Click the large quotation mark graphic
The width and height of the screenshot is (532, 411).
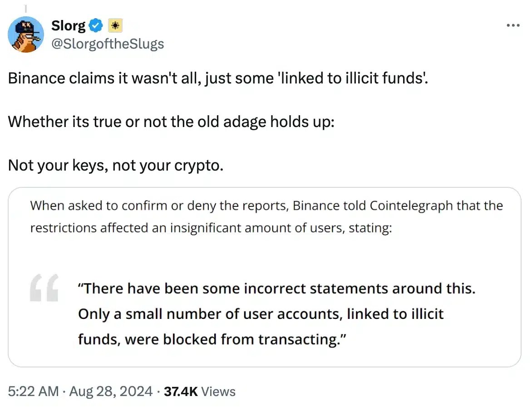tap(44, 289)
